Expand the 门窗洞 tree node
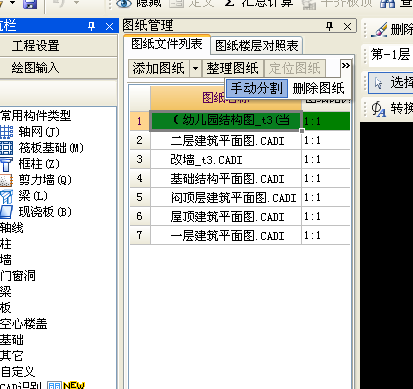The image size is (413, 389). tap(18, 276)
